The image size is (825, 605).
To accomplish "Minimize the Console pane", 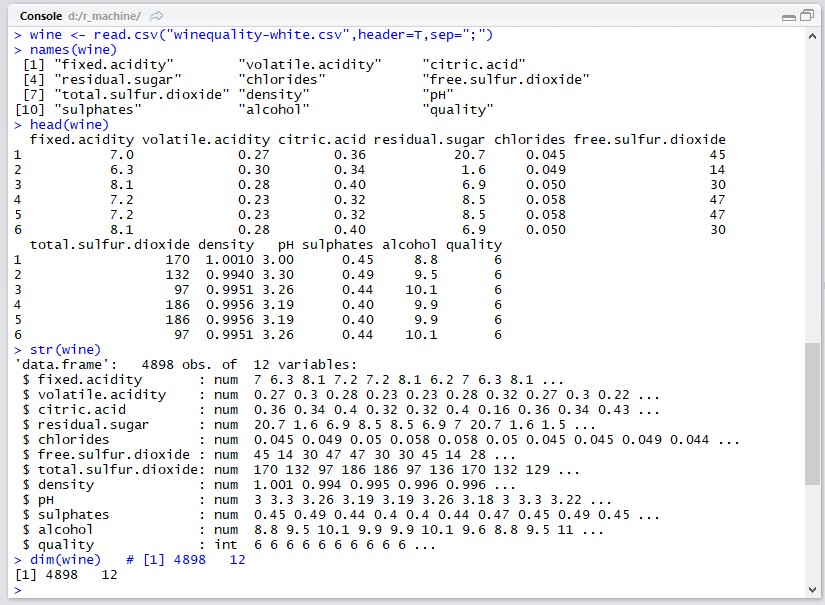I will point(789,17).
